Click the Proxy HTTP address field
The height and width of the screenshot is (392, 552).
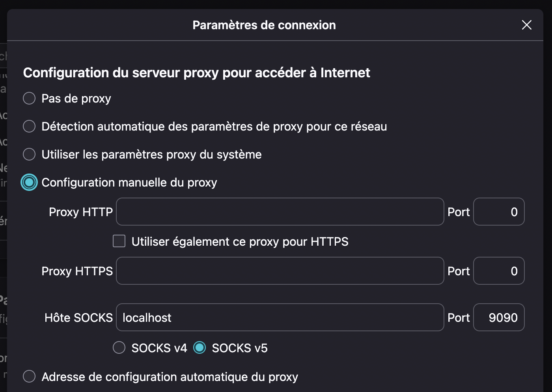[x=280, y=212]
